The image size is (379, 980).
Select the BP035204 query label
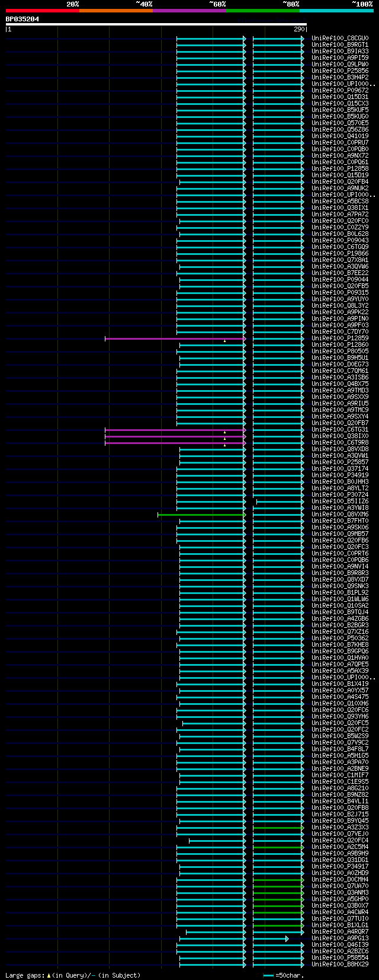23,19
